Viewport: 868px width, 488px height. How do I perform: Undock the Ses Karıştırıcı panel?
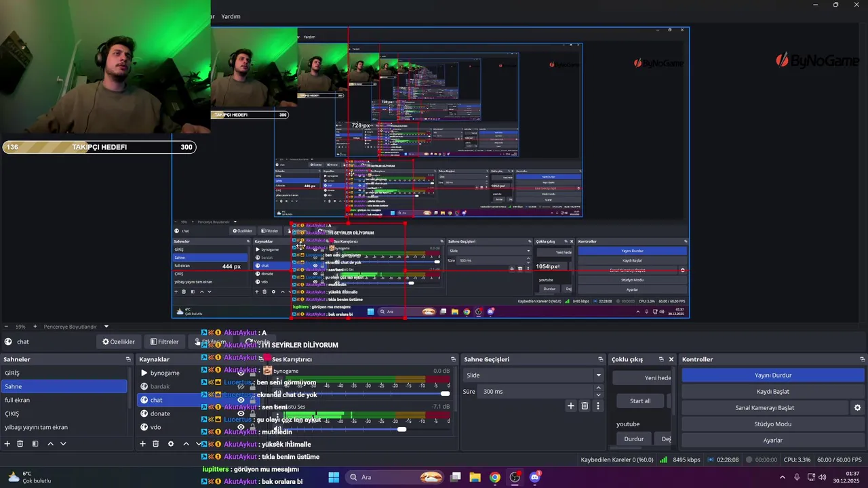[454, 359]
